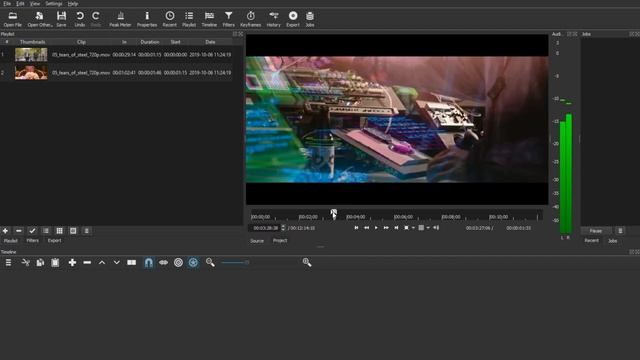Ripple delete with timeline minus icon
640x360 pixels.
click(87, 262)
